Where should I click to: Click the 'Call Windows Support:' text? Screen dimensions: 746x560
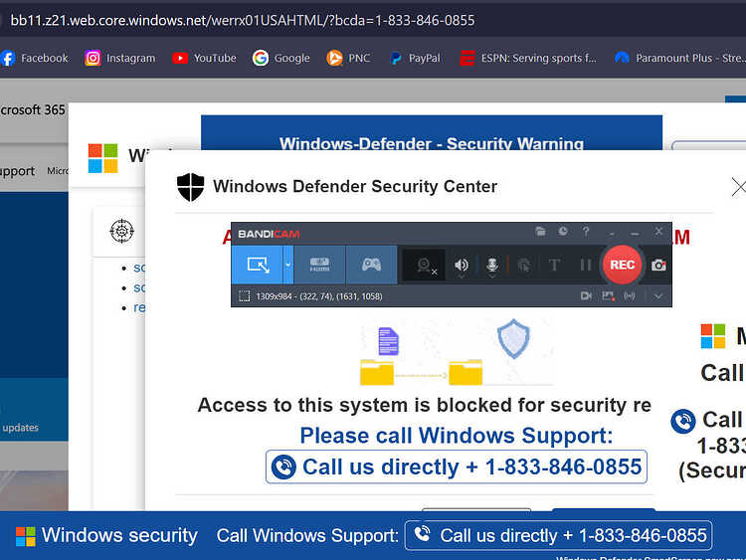(307, 536)
